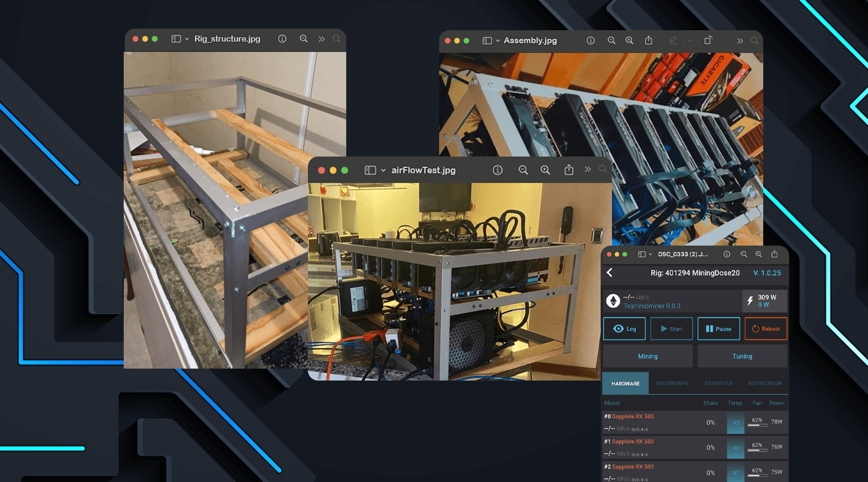Select the airFlowTest.jpg rig photo
The width and height of the screenshot is (868, 482).
pos(460,282)
